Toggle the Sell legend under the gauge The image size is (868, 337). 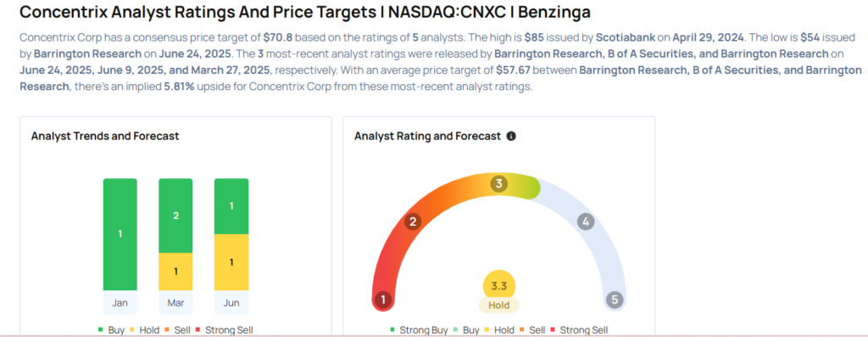533,330
